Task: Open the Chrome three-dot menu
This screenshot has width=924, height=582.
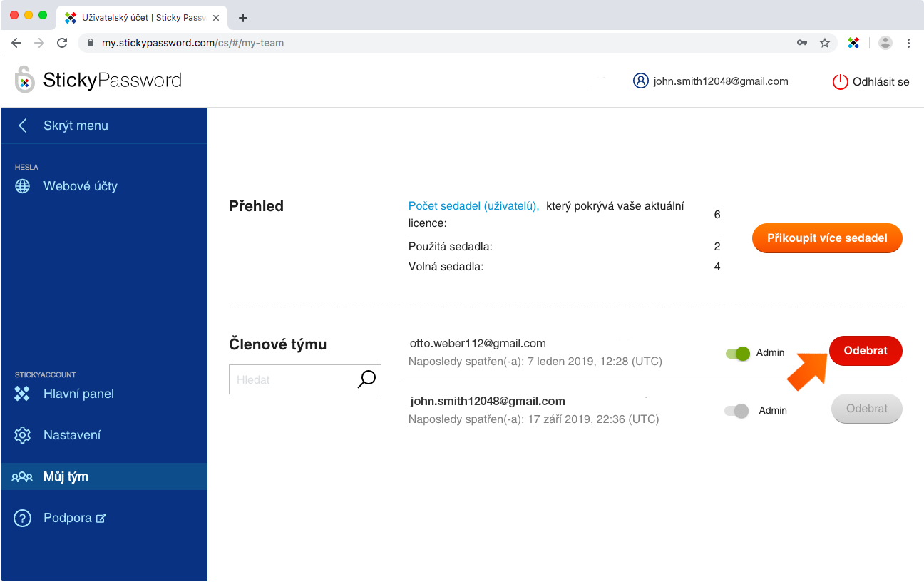Action: pyautogui.click(x=908, y=43)
